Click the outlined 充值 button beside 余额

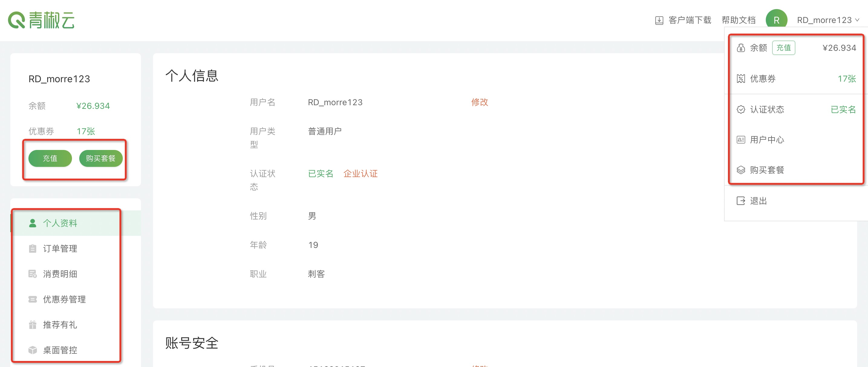[783, 48]
